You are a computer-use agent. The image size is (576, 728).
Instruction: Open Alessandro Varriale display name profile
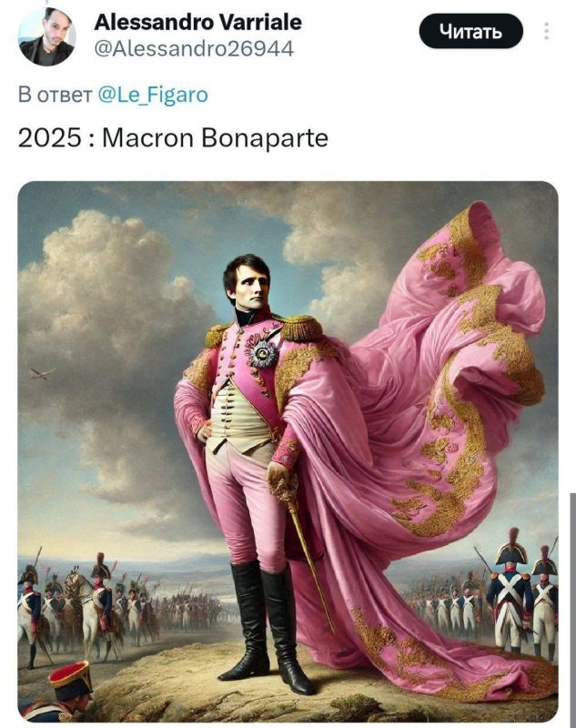197,22
